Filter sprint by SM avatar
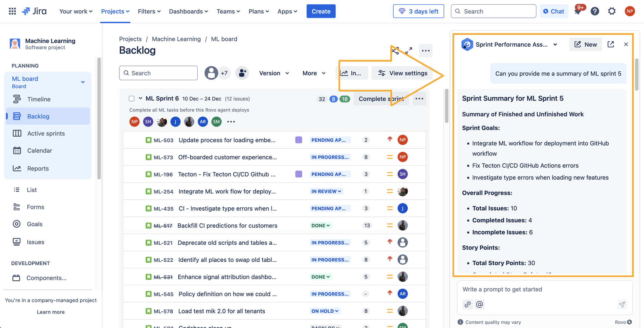 (217, 122)
